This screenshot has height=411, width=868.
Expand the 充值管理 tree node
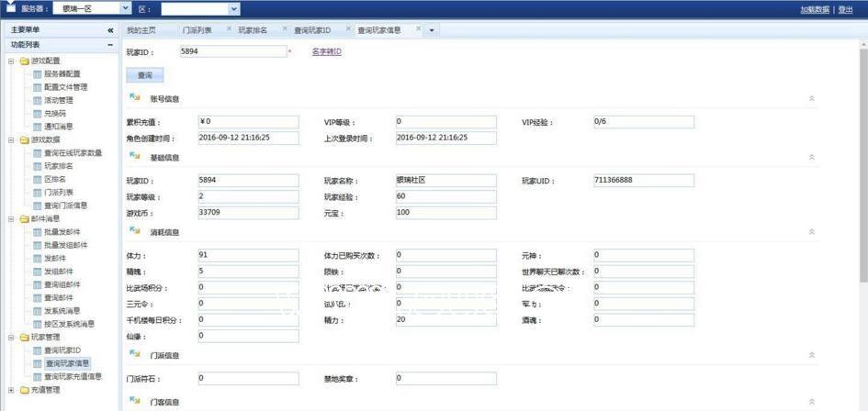(11, 390)
